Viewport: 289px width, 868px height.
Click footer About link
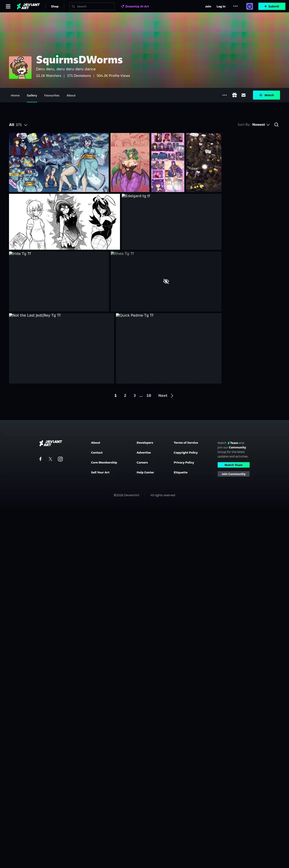pyautogui.click(x=96, y=443)
